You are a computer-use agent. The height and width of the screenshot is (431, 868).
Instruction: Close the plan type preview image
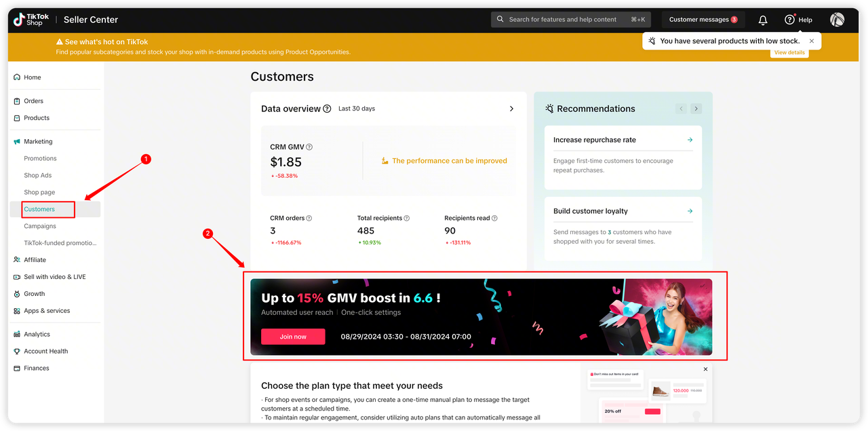(705, 369)
